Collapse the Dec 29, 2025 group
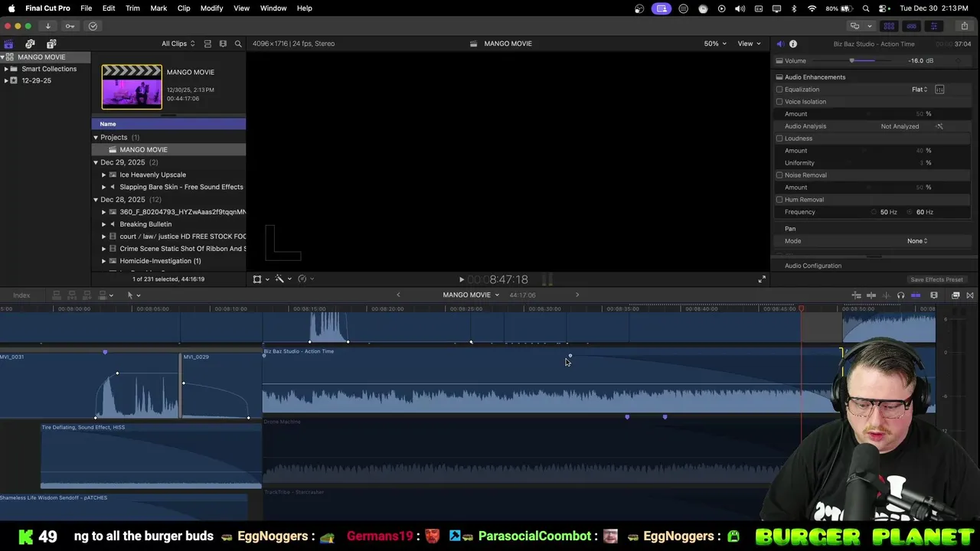This screenshot has height=551, width=980. point(96,162)
